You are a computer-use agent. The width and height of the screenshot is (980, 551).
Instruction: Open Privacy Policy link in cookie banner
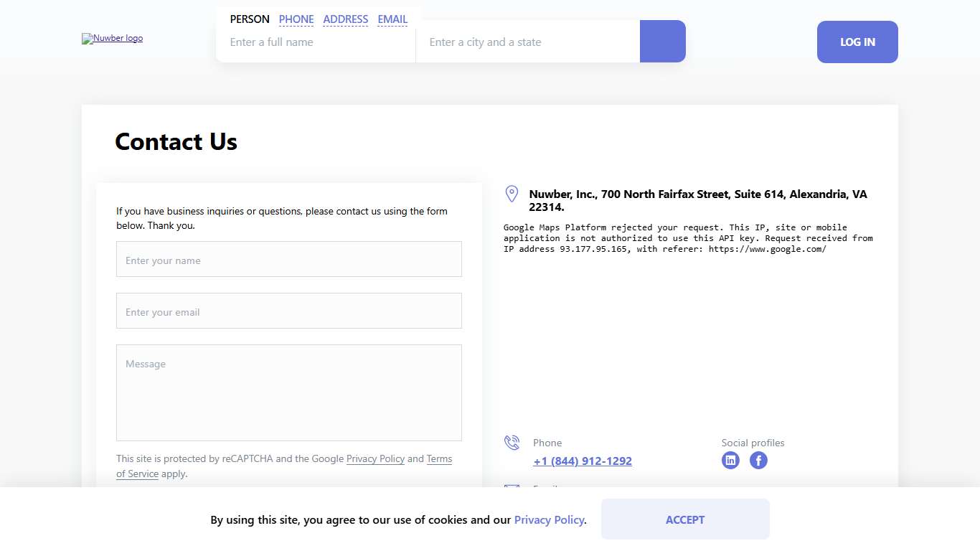pyautogui.click(x=549, y=520)
